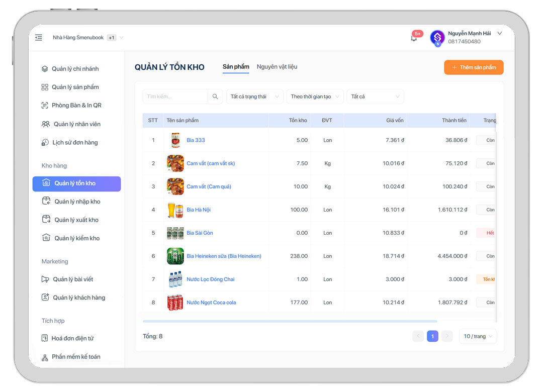Open the notifications bell
Viewport: 543px width, 392px height.
pyautogui.click(x=414, y=38)
